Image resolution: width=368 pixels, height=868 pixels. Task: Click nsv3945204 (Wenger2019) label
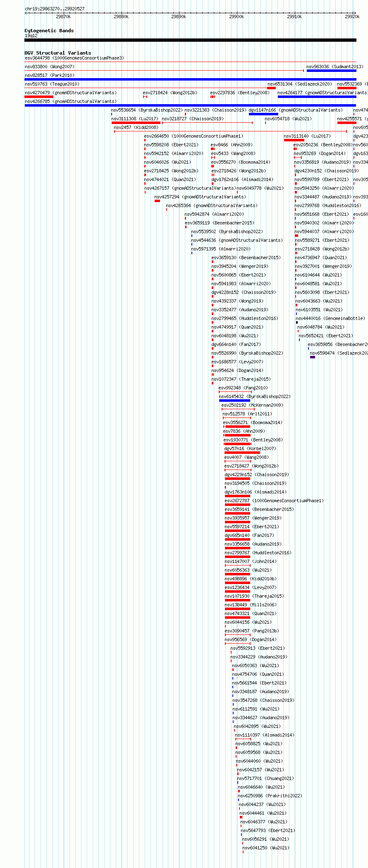(x=240, y=266)
